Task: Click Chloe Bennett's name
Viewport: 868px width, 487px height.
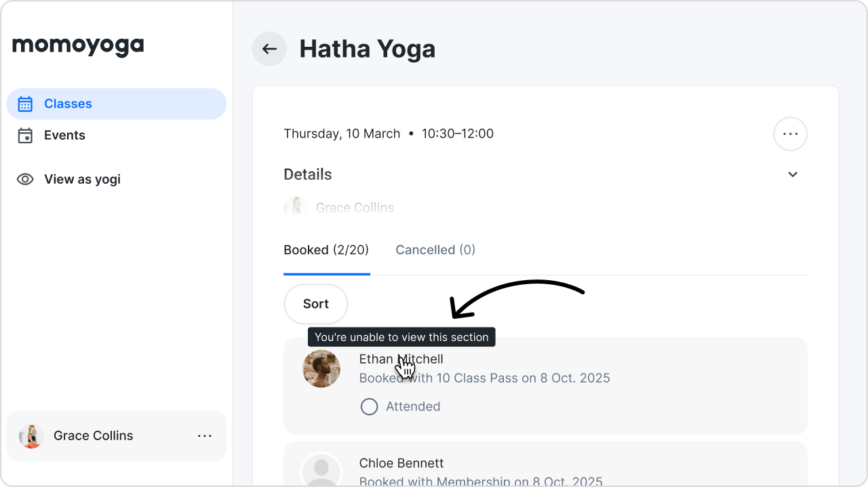Action: click(x=401, y=463)
